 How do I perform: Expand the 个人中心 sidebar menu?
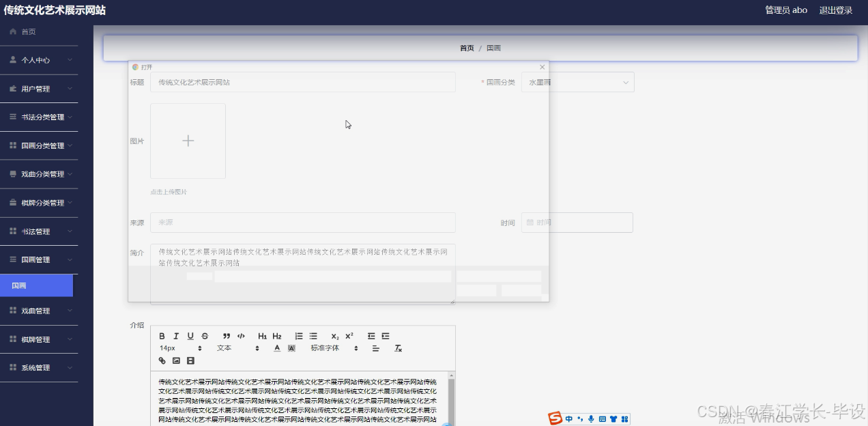(39, 60)
